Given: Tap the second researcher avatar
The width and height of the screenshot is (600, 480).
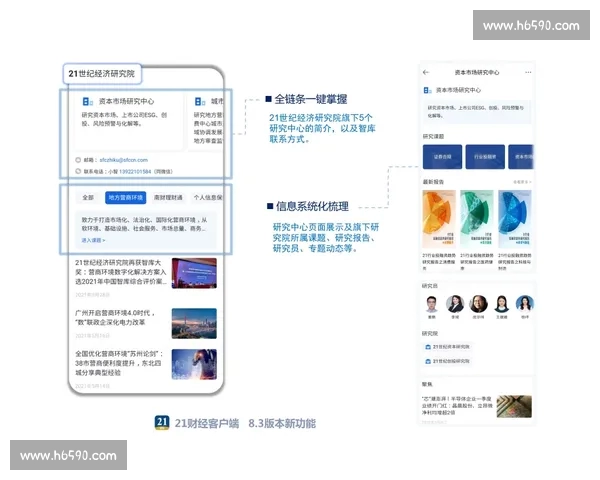Looking at the screenshot, I should [x=455, y=304].
